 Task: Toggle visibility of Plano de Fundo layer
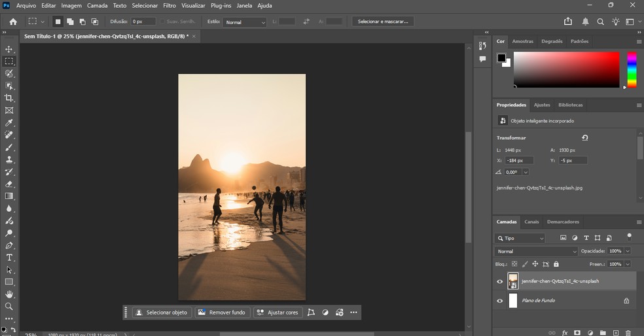(500, 301)
